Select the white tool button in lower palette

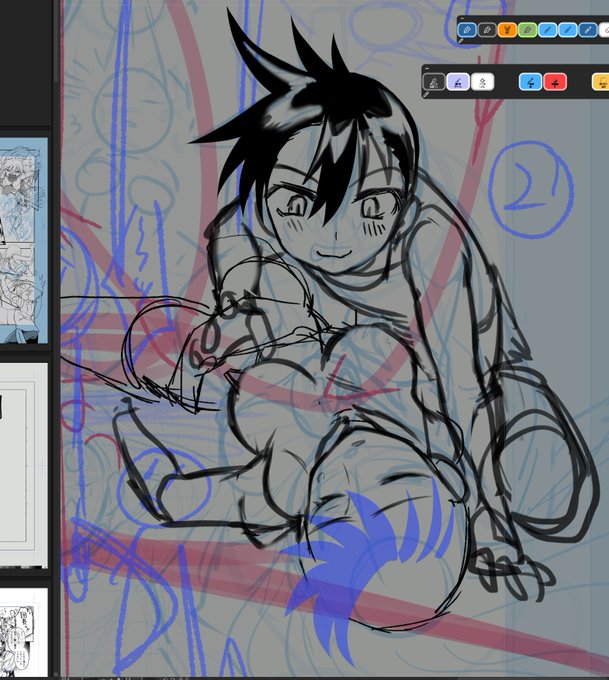tap(482, 82)
